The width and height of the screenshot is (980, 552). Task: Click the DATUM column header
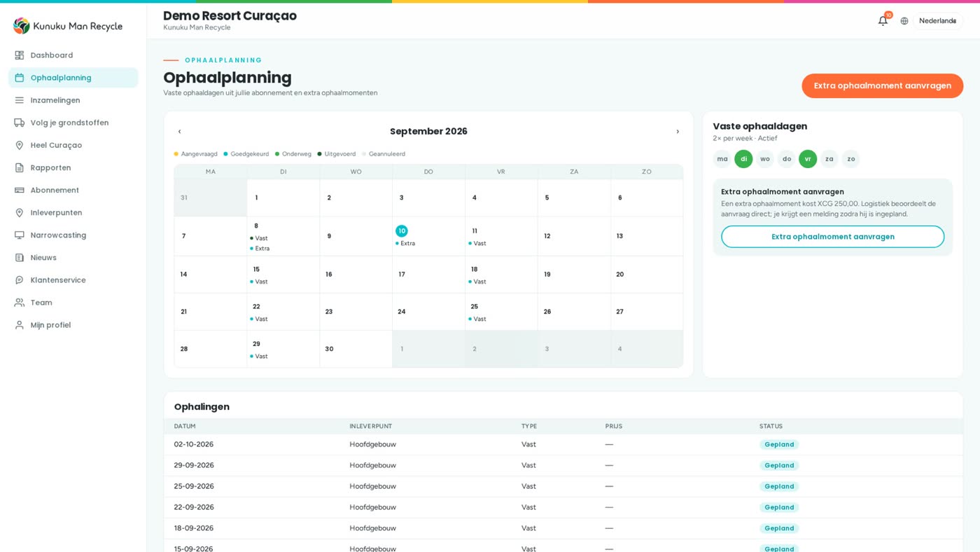[x=185, y=426]
